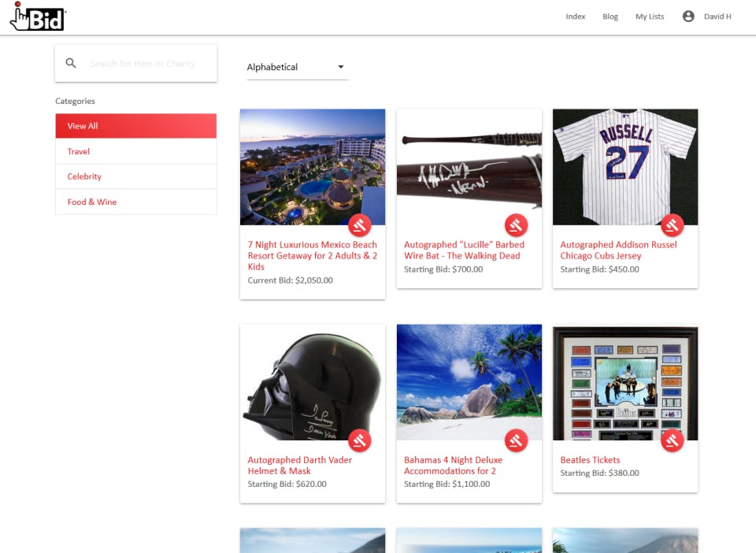Click the sort dropdown arrow

[341, 67]
